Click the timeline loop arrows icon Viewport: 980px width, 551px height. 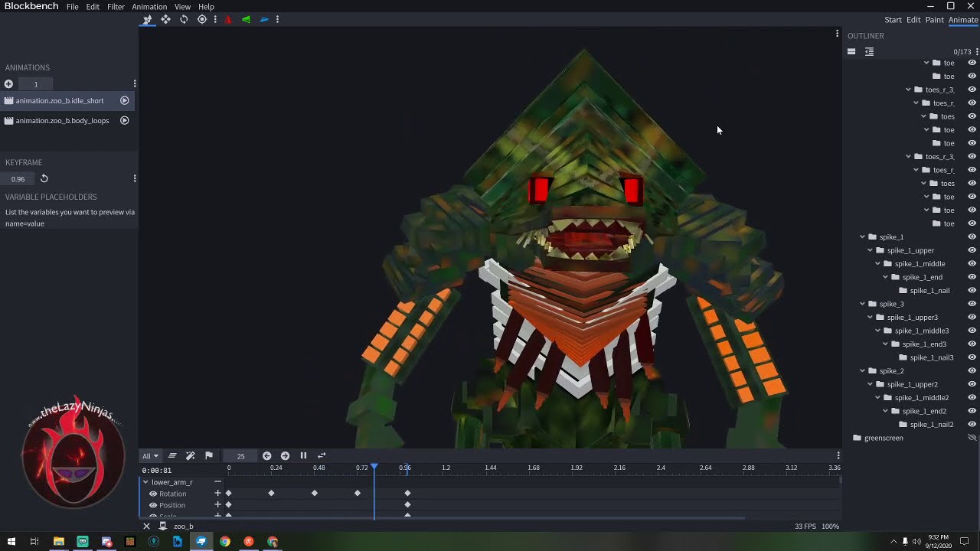click(322, 455)
